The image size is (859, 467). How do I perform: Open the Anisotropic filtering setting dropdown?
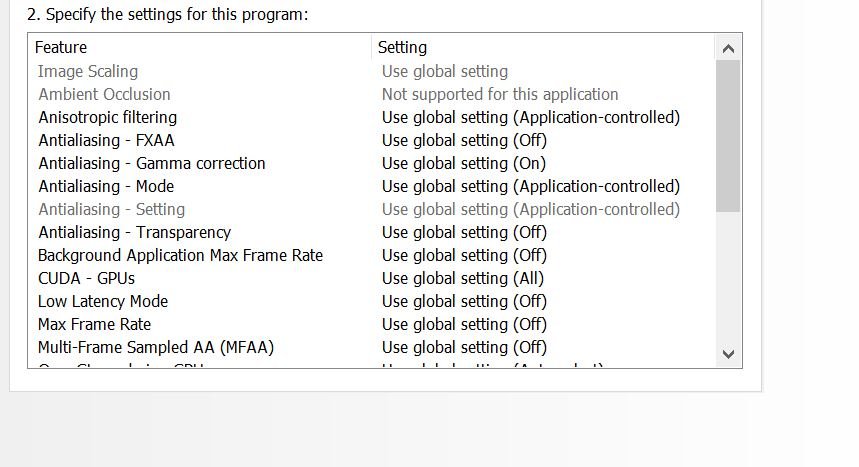[x=530, y=117]
